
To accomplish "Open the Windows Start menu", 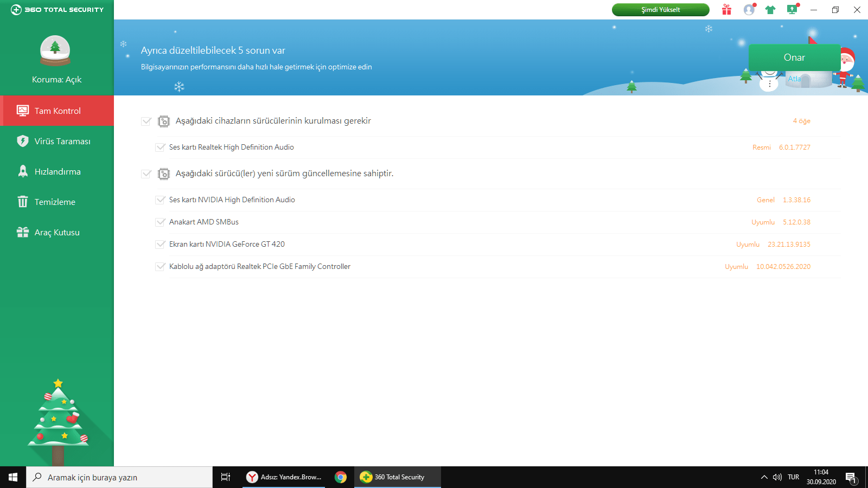I will pyautogui.click(x=13, y=477).
